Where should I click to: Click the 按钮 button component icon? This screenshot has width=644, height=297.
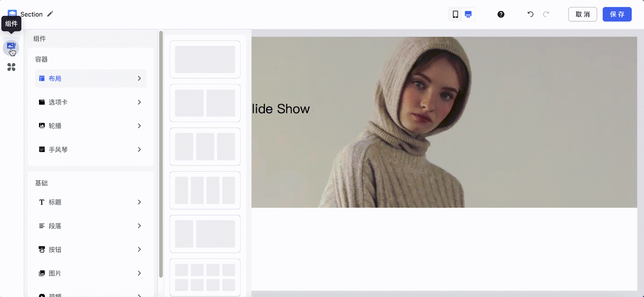pyautogui.click(x=41, y=250)
